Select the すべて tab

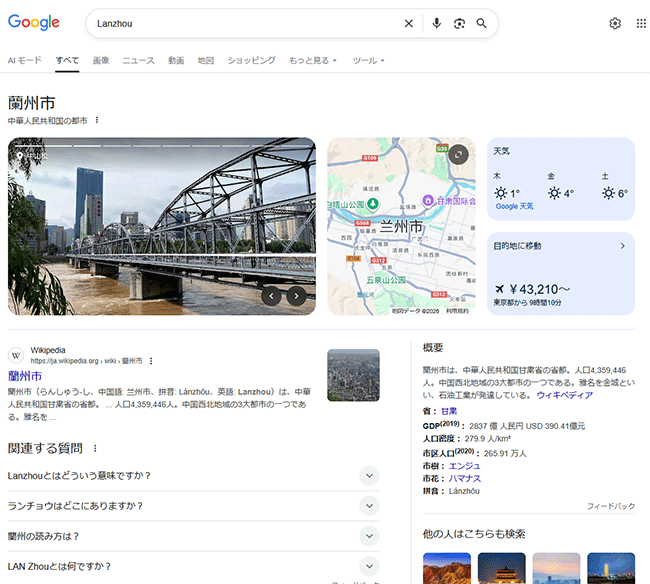coord(67,61)
